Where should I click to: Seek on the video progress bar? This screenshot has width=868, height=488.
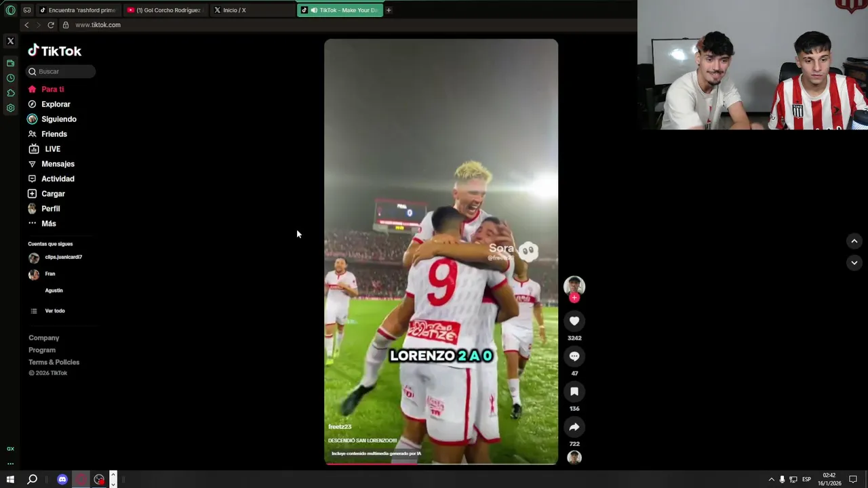(x=441, y=464)
